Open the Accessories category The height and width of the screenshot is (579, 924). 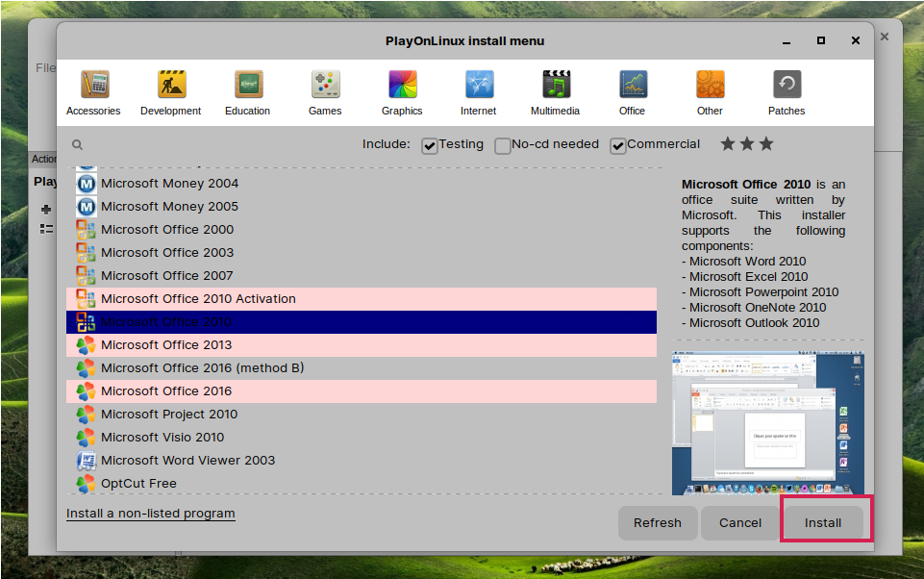point(93,93)
